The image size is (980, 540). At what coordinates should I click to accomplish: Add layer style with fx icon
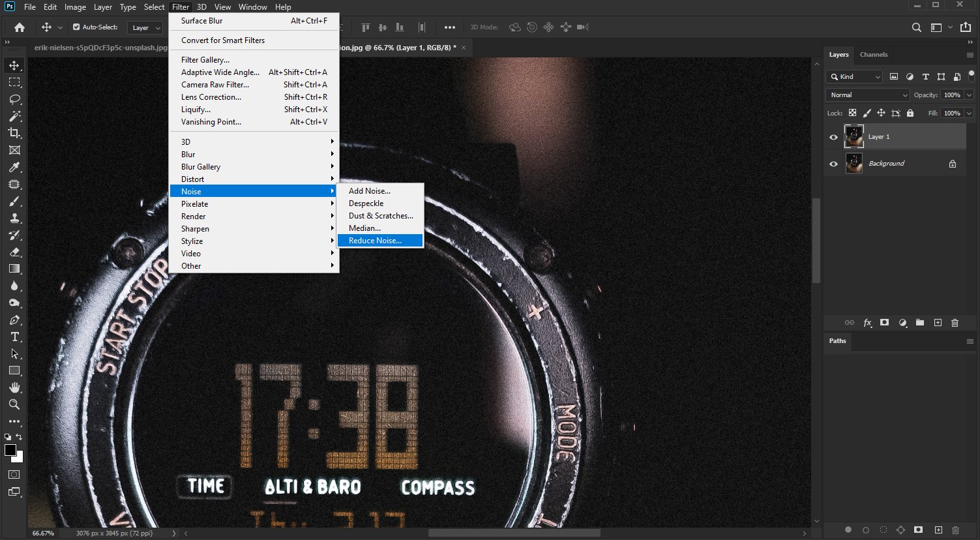(867, 323)
